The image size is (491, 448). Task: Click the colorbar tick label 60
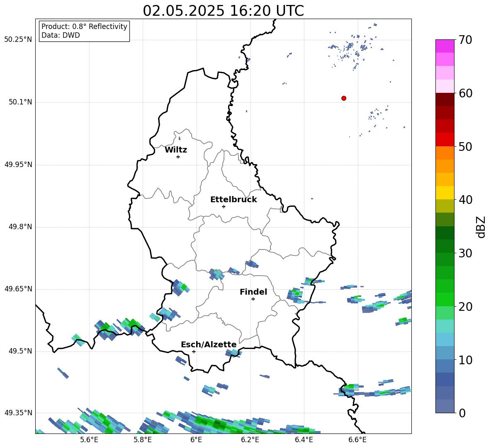click(465, 93)
